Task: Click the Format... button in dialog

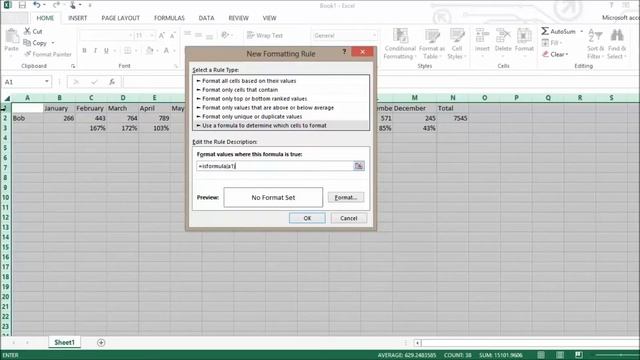Action: pyautogui.click(x=346, y=197)
